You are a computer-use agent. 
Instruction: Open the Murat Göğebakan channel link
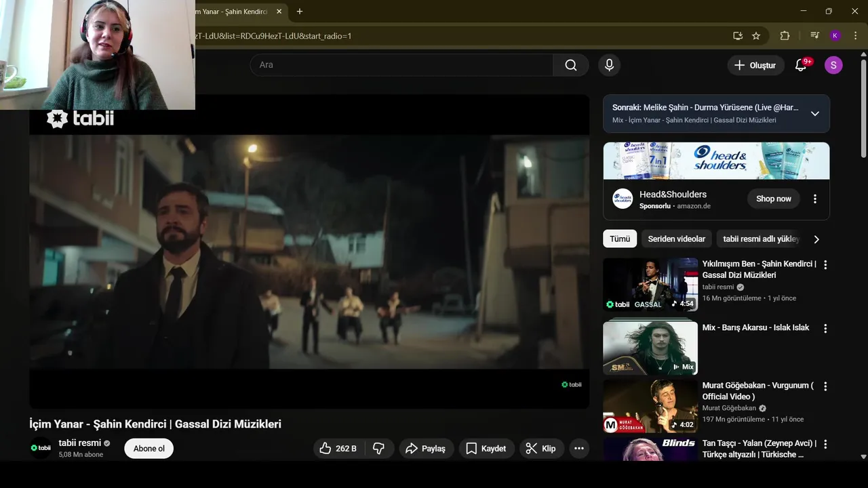point(729,408)
